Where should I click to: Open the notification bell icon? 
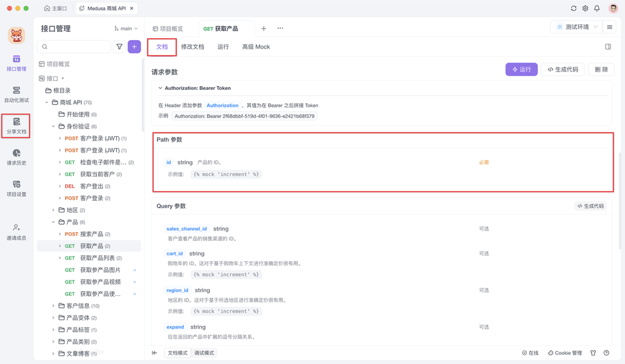tap(597, 9)
